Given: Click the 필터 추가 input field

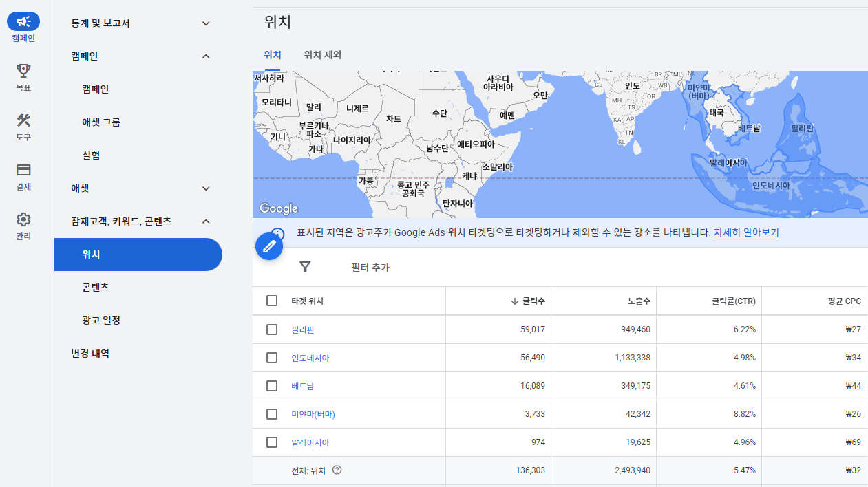Looking at the screenshot, I should pos(370,268).
